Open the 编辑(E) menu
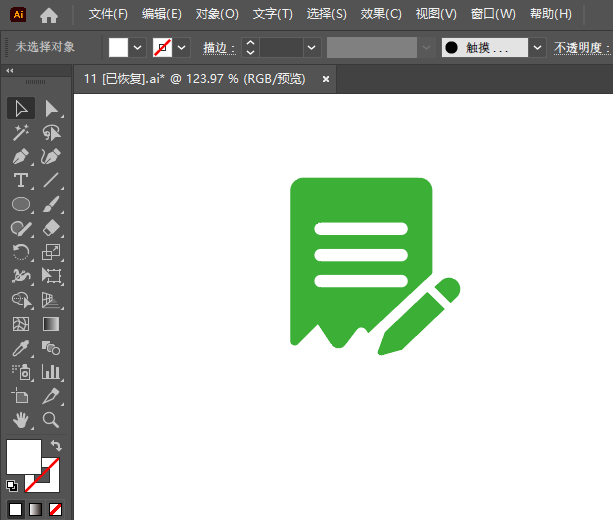 [162, 14]
